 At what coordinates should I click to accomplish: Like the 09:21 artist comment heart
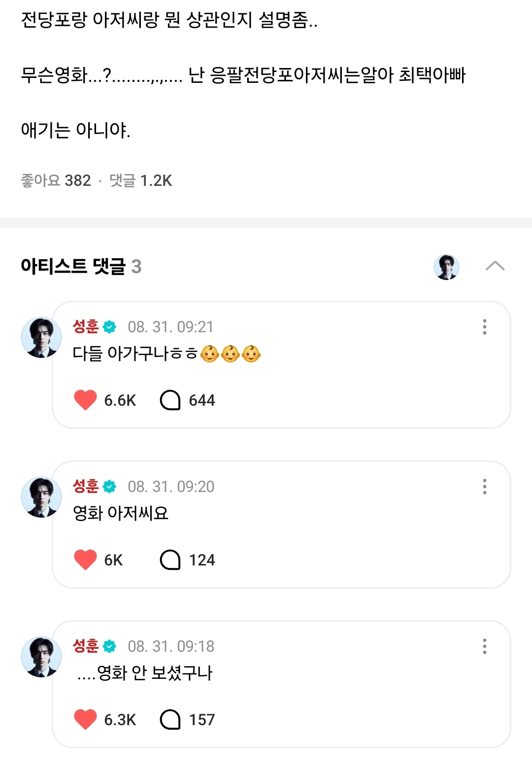point(85,400)
